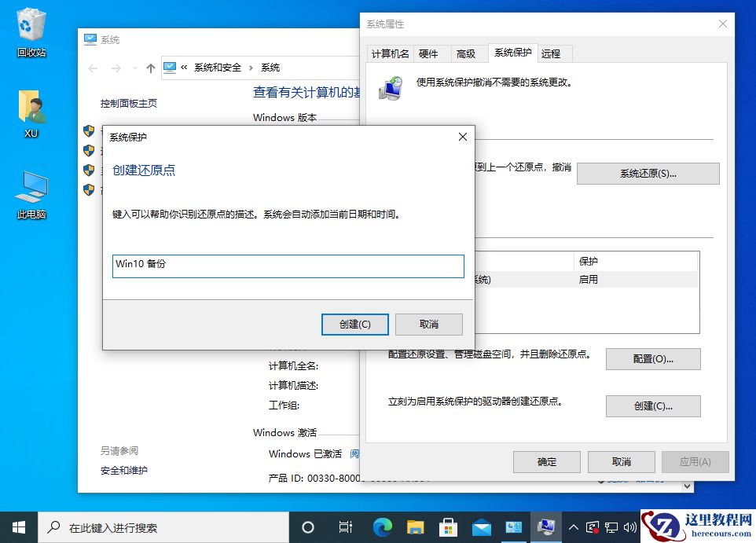756x543 pixels.
Task: Click the back arrow in the 系统 window
Action: point(92,68)
